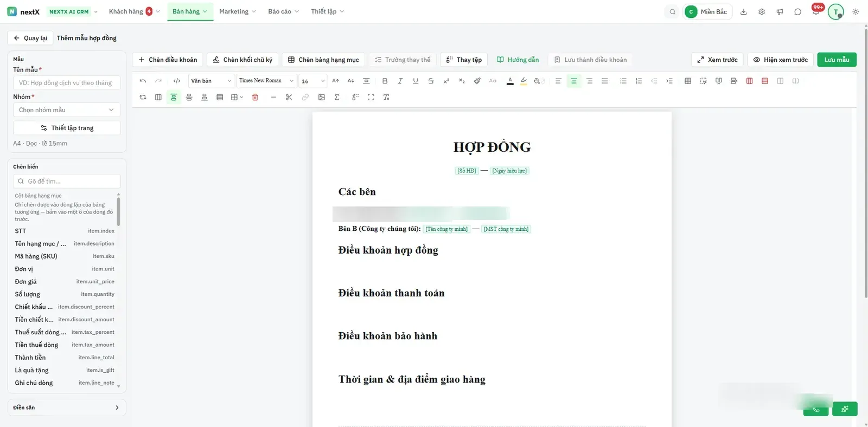868x427 pixels.
Task: Open the Miền Bắc branch selector
Action: point(708,11)
